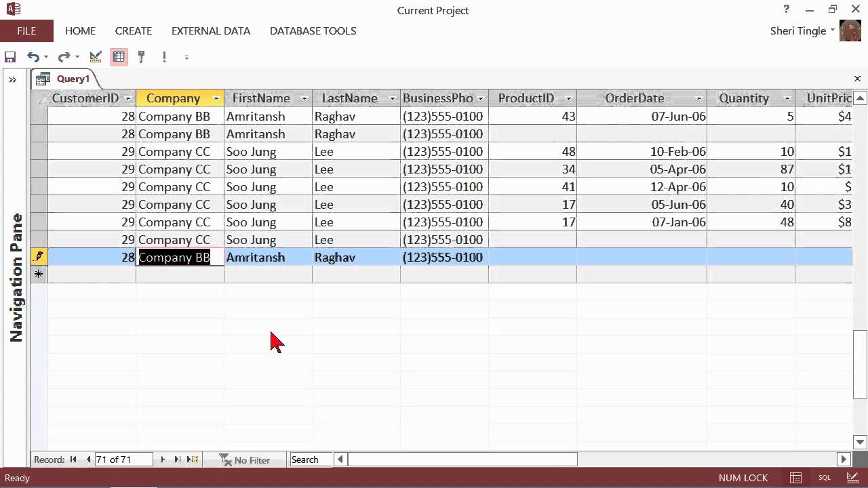Select the new record asterisk row selector

(39, 274)
